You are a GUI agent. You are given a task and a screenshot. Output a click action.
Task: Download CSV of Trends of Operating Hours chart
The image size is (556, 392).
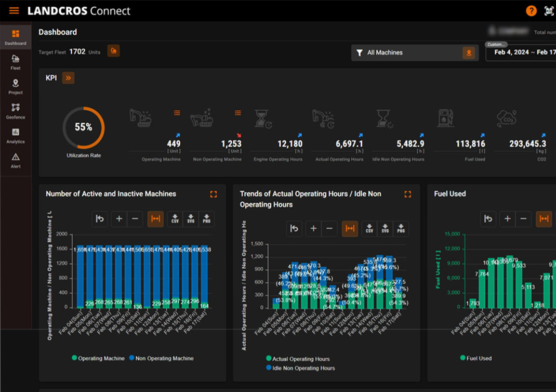click(x=369, y=228)
